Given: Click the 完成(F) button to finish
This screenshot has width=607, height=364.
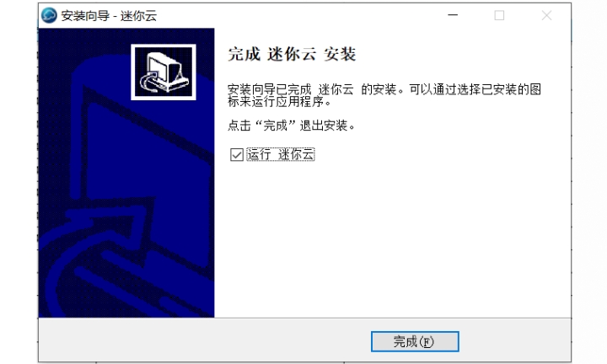Looking at the screenshot, I should point(415,341).
